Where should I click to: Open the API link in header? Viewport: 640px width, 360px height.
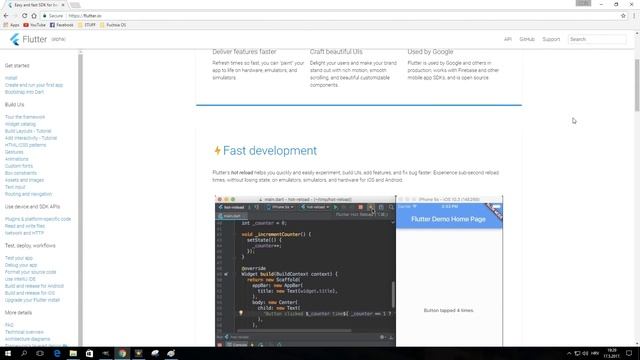[x=508, y=39]
